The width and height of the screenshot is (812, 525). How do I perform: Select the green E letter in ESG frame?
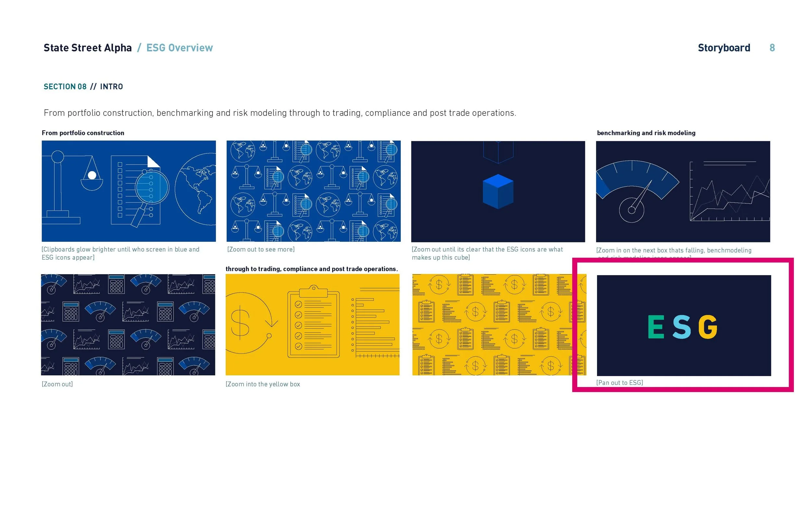point(656,327)
